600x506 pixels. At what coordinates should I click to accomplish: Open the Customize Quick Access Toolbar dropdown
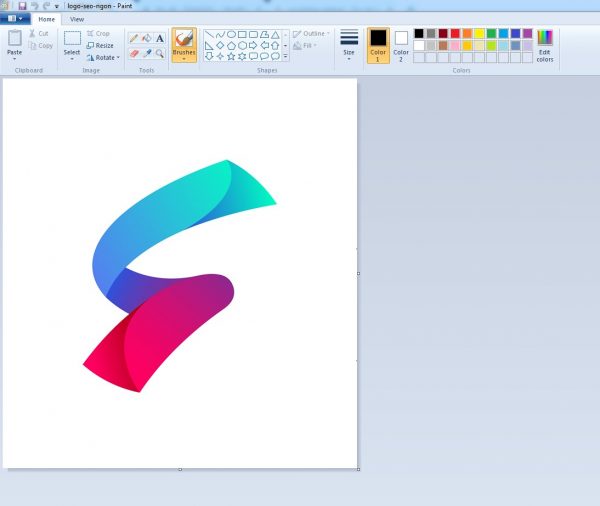(x=57, y=7)
